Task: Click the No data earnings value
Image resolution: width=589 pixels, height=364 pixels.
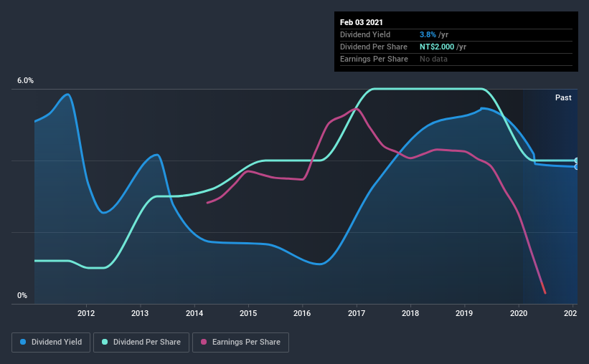Action: [433, 59]
